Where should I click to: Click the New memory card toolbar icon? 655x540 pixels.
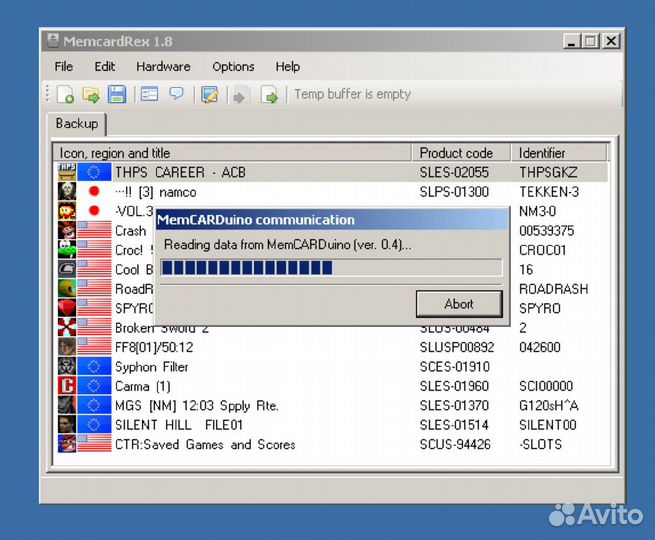66,94
